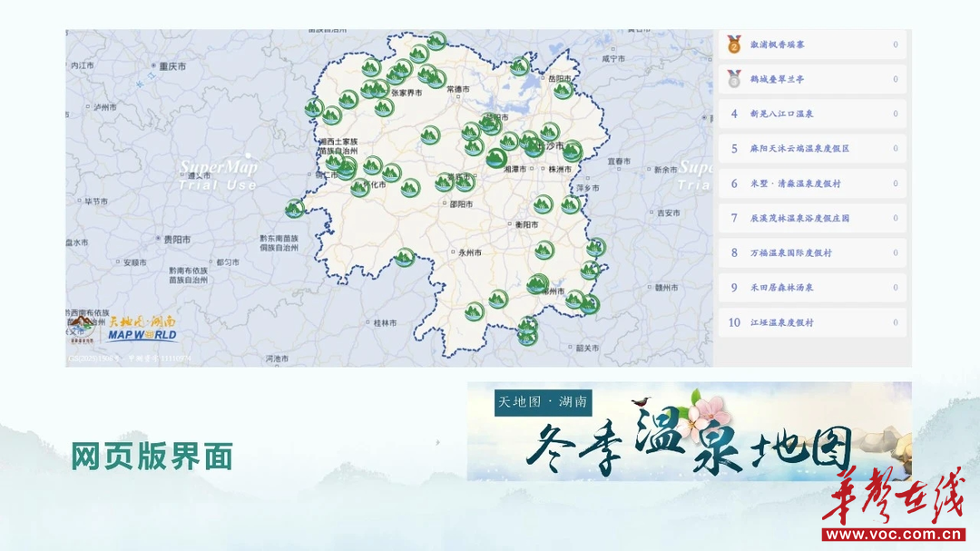
Task: Open 米墅·清森温泉度假村 list item
Action: [x=813, y=183]
